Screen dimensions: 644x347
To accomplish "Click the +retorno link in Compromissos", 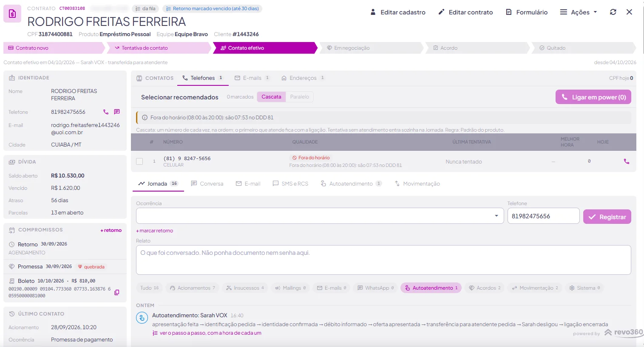I will [111, 230].
